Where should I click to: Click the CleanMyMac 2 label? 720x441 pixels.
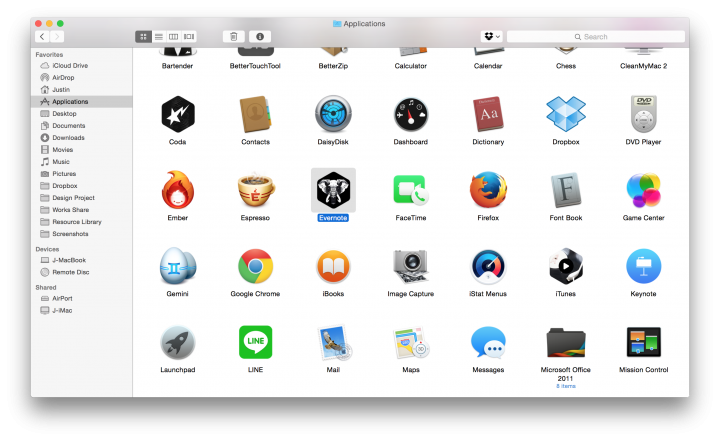coord(643,66)
